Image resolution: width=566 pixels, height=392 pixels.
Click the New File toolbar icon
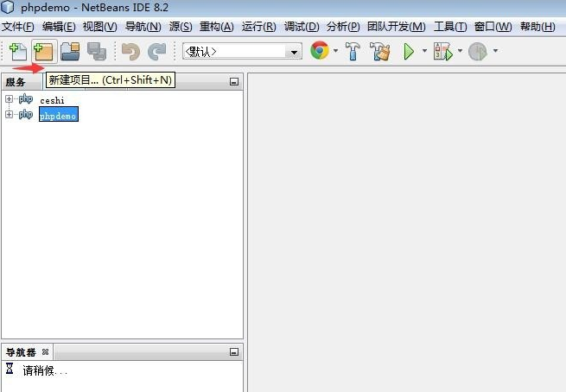[17, 52]
